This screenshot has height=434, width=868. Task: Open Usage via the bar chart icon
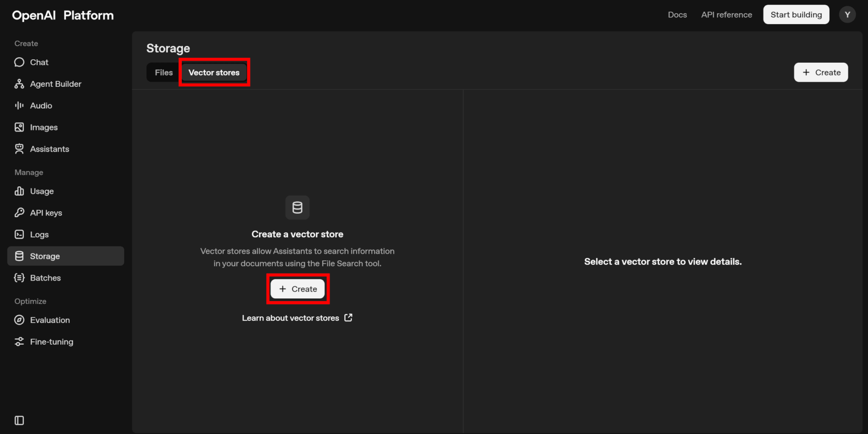click(x=19, y=191)
